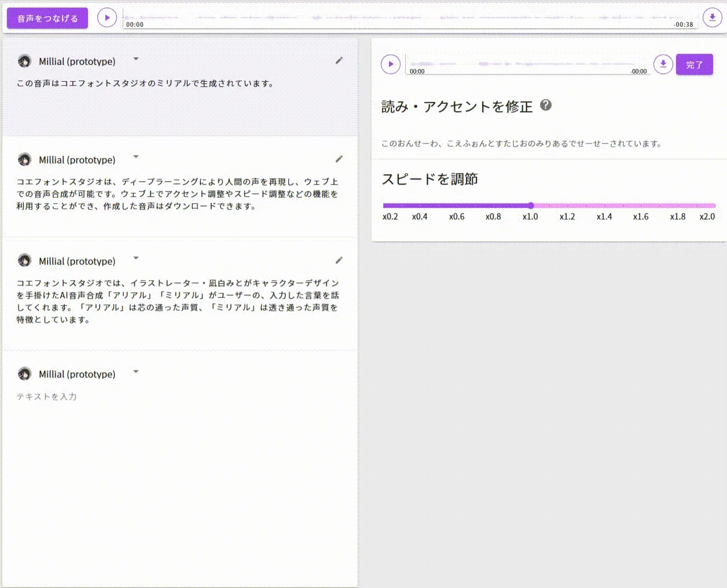Download the edit panel audio clip
This screenshot has width=727, height=588.
click(663, 64)
